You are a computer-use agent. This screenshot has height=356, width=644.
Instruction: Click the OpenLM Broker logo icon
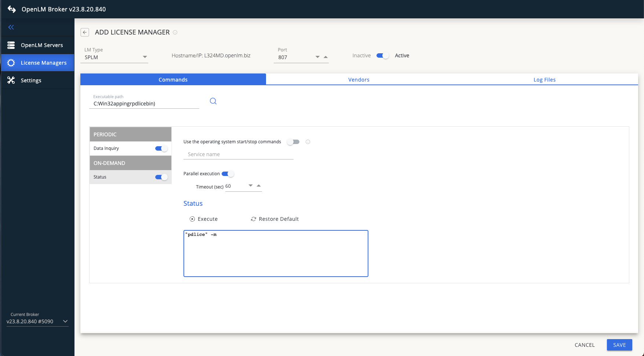click(x=12, y=9)
